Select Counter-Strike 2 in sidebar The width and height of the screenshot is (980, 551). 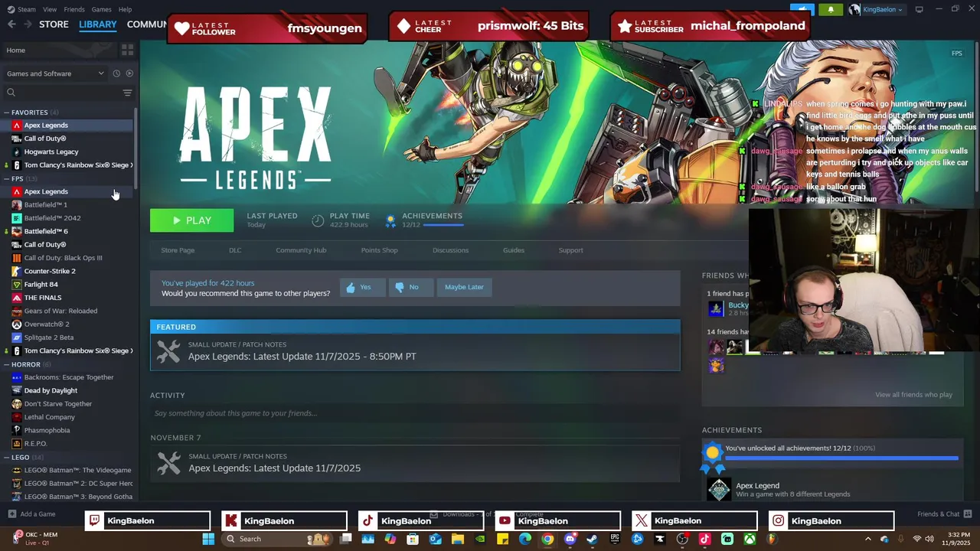click(50, 271)
